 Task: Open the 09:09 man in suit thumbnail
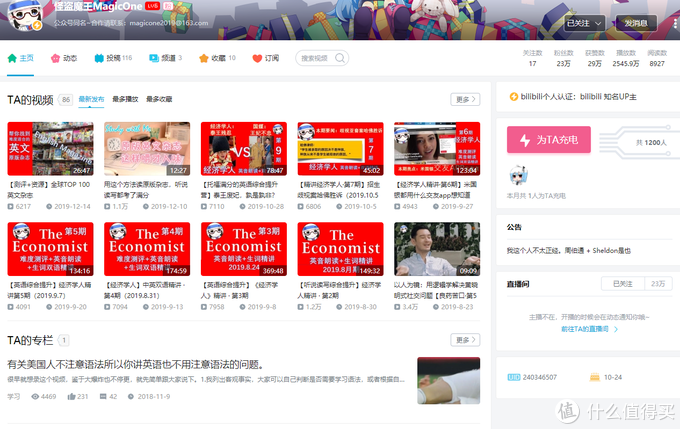pyautogui.click(x=437, y=249)
